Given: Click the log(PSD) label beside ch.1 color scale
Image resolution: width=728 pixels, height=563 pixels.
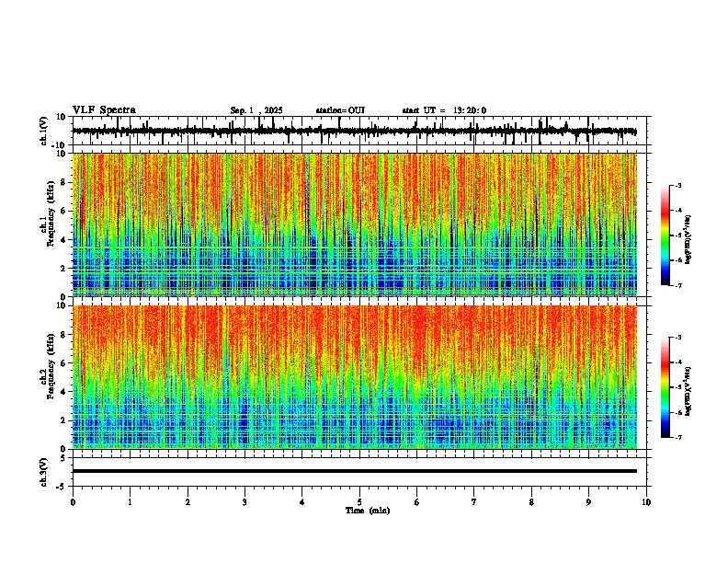Looking at the screenshot, I should point(688,239).
